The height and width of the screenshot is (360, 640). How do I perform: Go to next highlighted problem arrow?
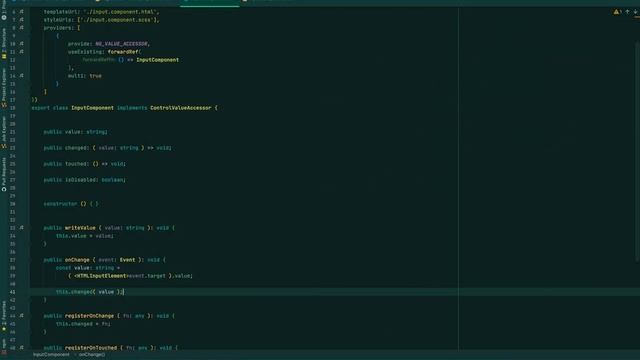point(636,12)
